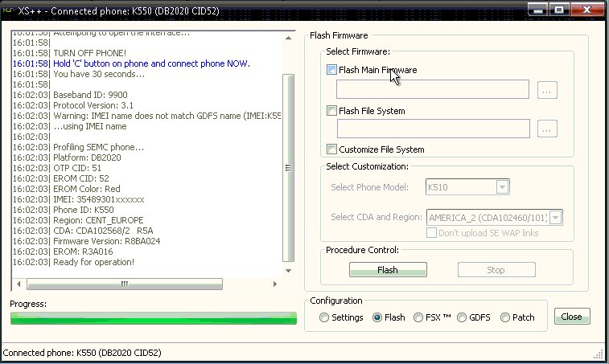Viewport: 609px width, 364px height.
Task: Choose the FSX configuration radio
Action: 418,317
